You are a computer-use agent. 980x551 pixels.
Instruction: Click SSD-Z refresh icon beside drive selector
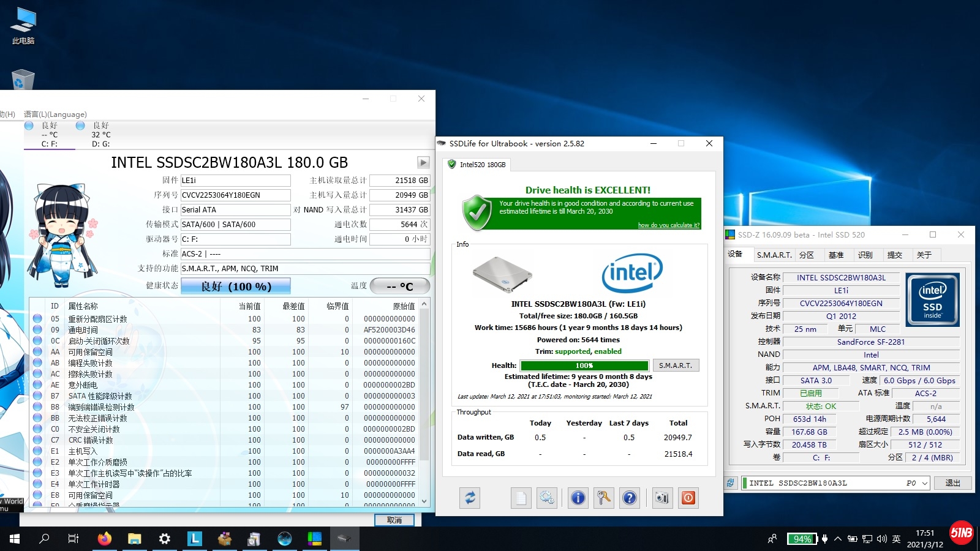(x=731, y=483)
